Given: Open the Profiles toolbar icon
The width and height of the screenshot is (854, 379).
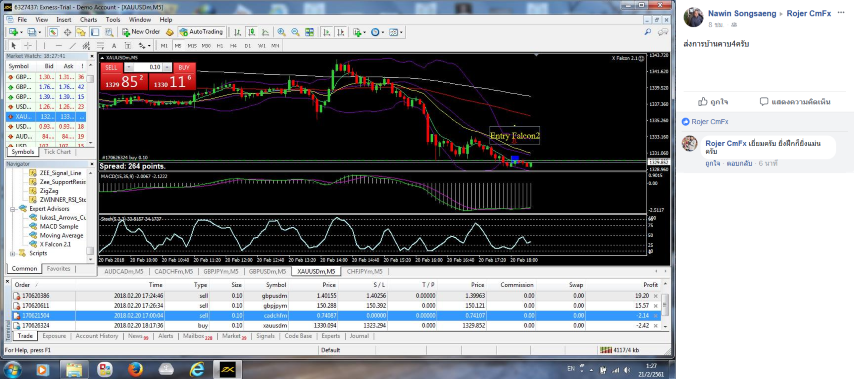Looking at the screenshot, I should pyautogui.click(x=32, y=32).
